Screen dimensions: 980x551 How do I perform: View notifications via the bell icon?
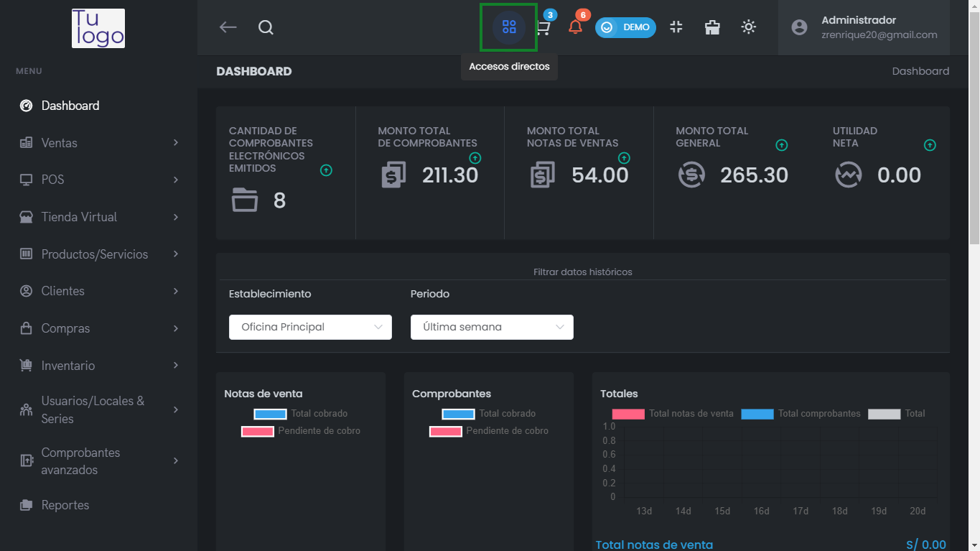tap(575, 27)
